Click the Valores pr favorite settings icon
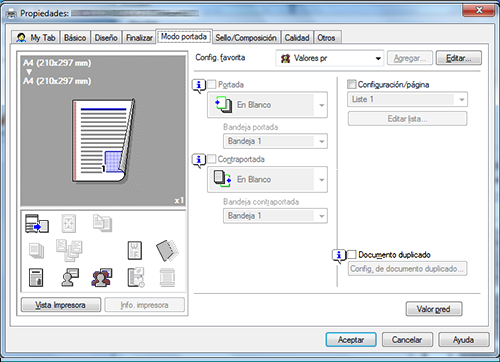The width and height of the screenshot is (500, 362). 286,59
